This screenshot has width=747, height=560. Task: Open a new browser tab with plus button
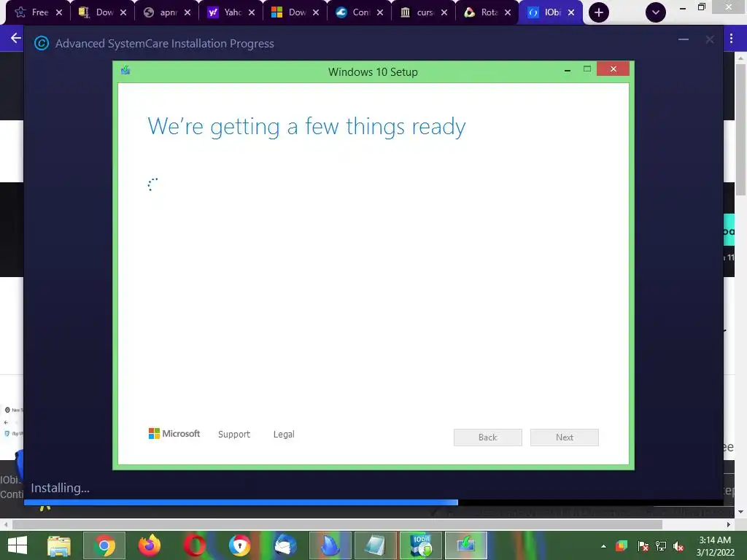click(x=599, y=12)
